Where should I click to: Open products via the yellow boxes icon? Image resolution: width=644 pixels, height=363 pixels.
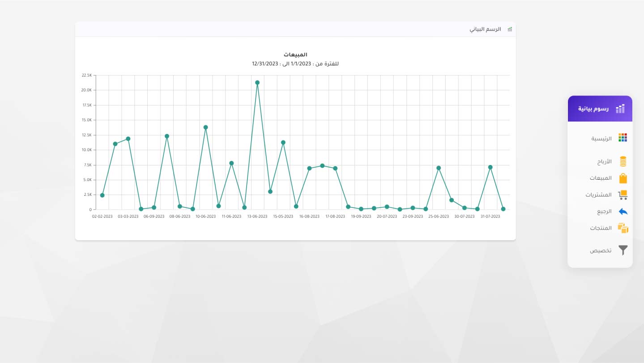pos(623,228)
